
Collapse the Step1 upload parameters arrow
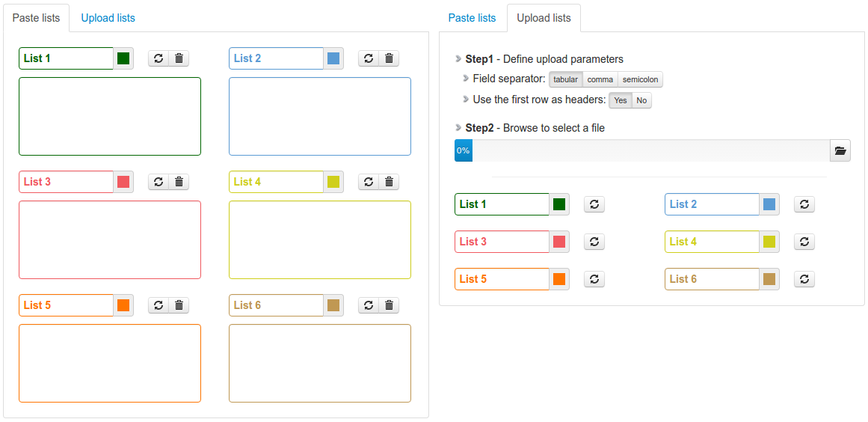pos(458,59)
